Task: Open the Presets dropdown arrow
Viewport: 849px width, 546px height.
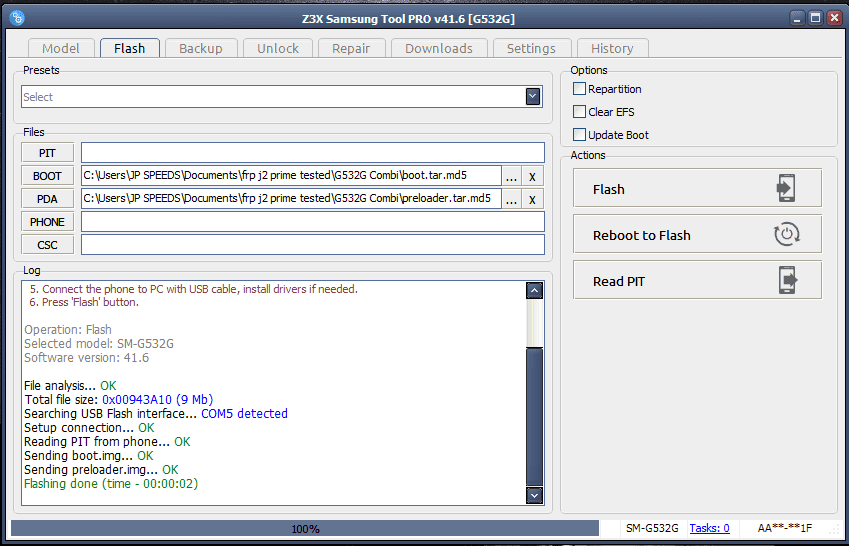Action: (533, 96)
